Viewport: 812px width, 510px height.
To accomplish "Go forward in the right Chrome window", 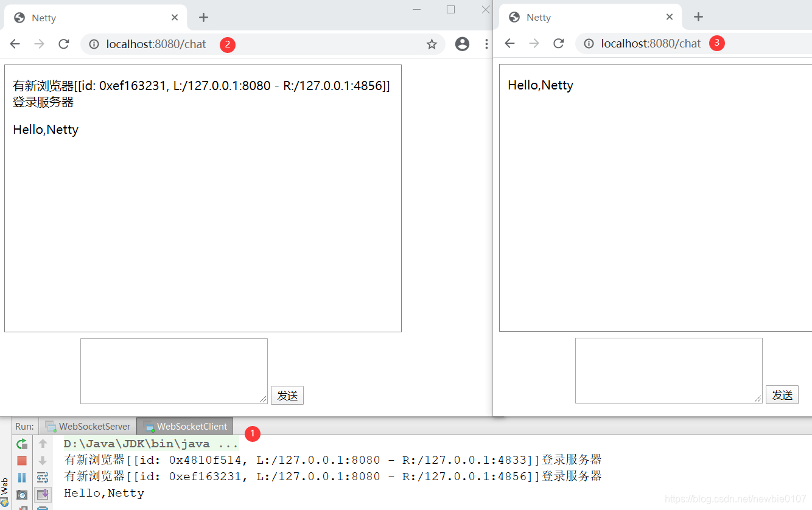I will [x=534, y=43].
